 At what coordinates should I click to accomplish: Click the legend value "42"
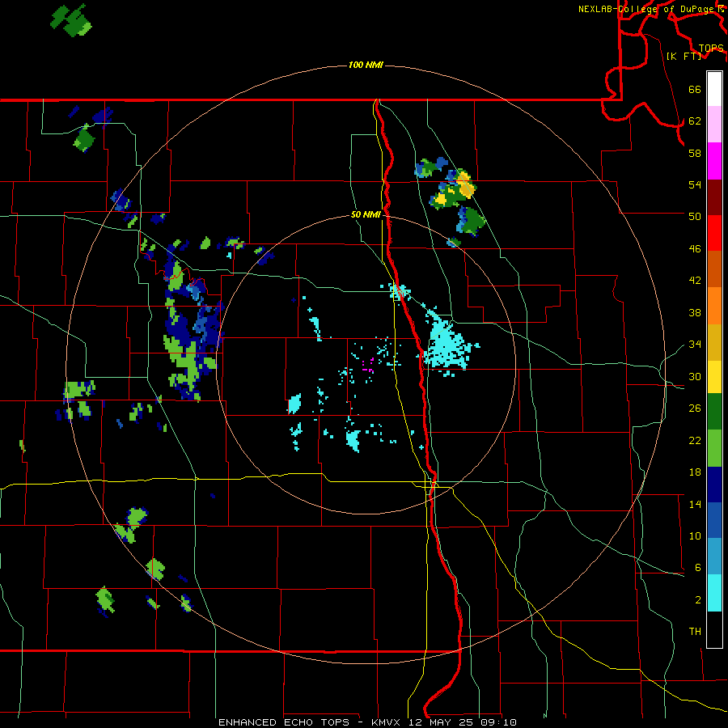(695, 281)
